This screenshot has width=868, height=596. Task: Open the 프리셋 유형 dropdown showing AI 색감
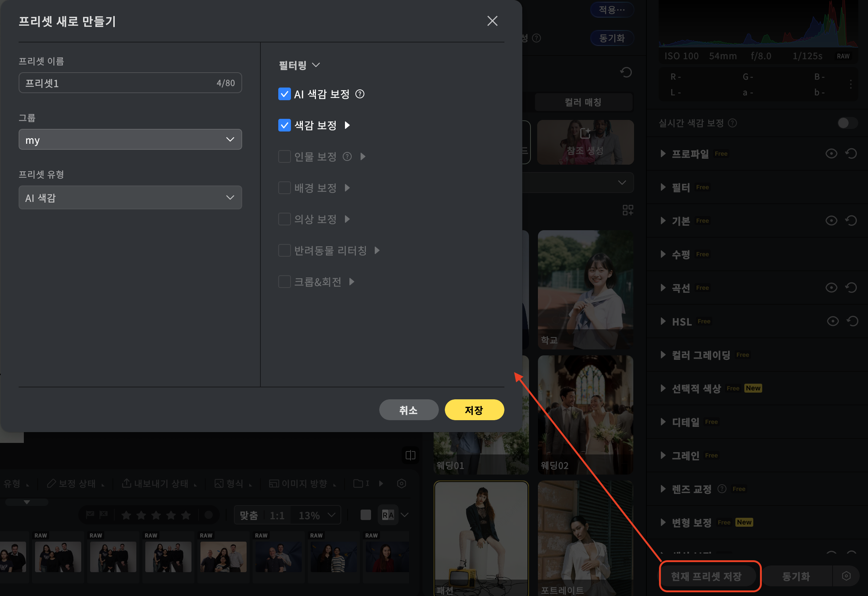[130, 197]
